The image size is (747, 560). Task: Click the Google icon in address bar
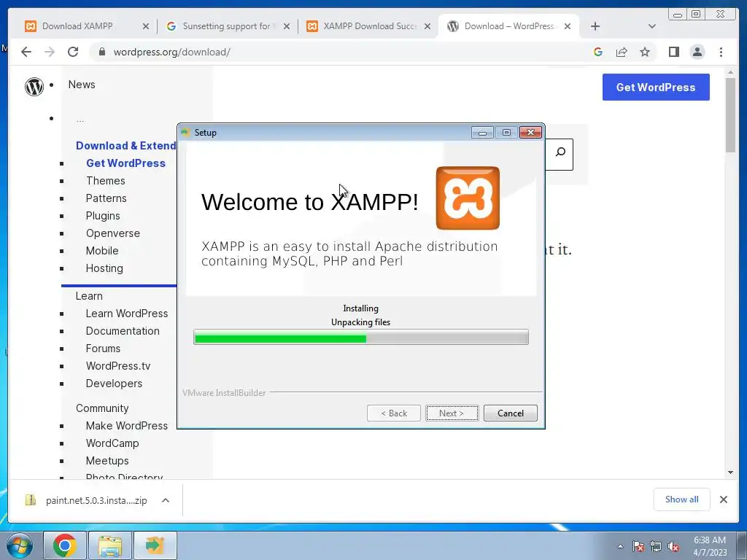pyautogui.click(x=598, y=52)
